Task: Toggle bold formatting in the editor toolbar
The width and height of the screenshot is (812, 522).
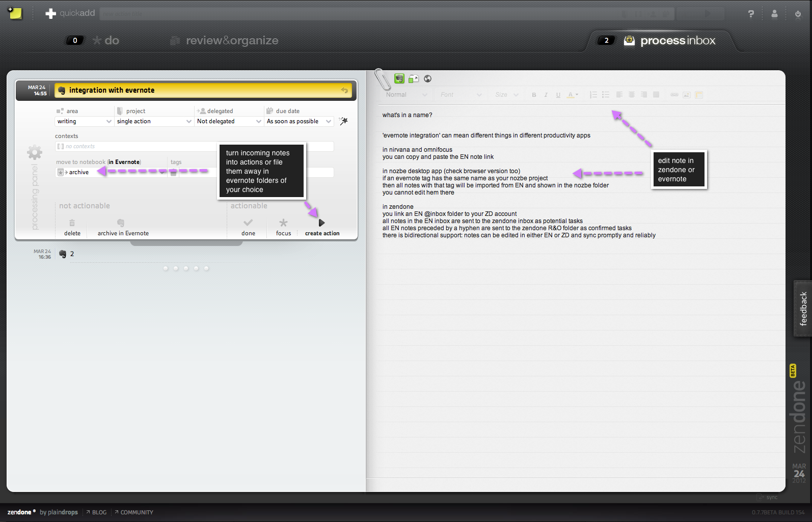Action: [534, 95]
